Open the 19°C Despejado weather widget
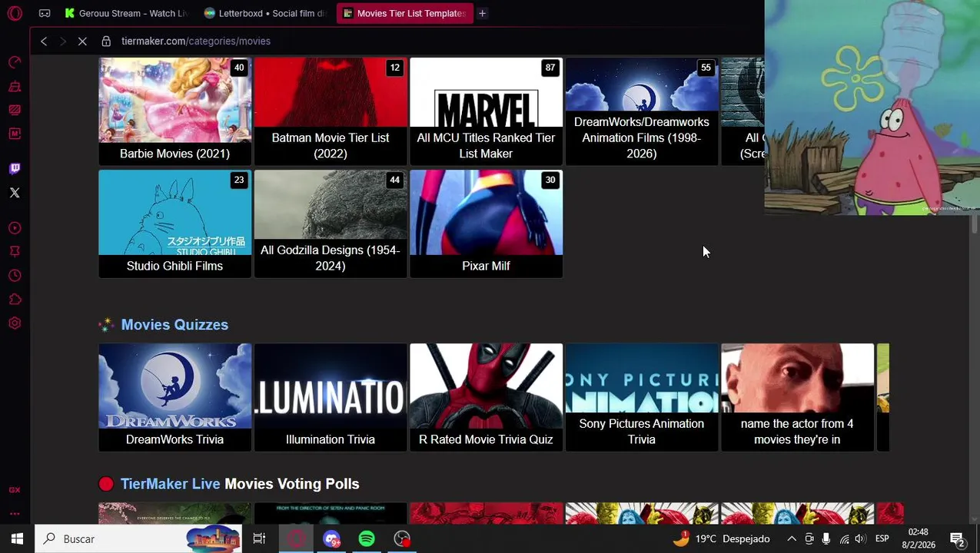The image size is (980, 553). (721, 539)
